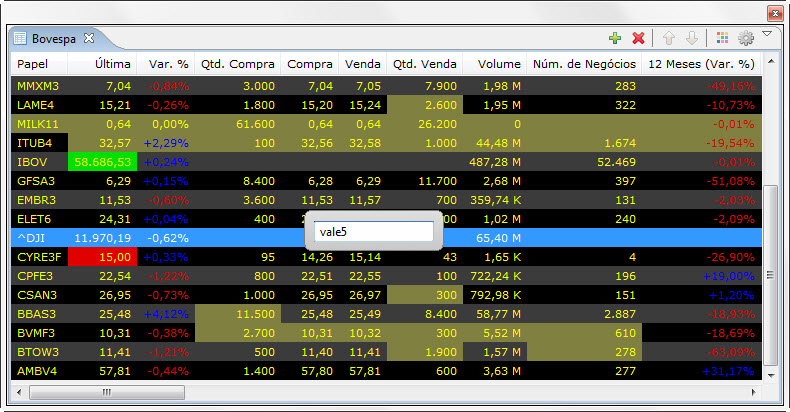Click the Bovespa tab table icon
Image resolution: width=790 pixels, height=412 pixels.
coord(20,38)
